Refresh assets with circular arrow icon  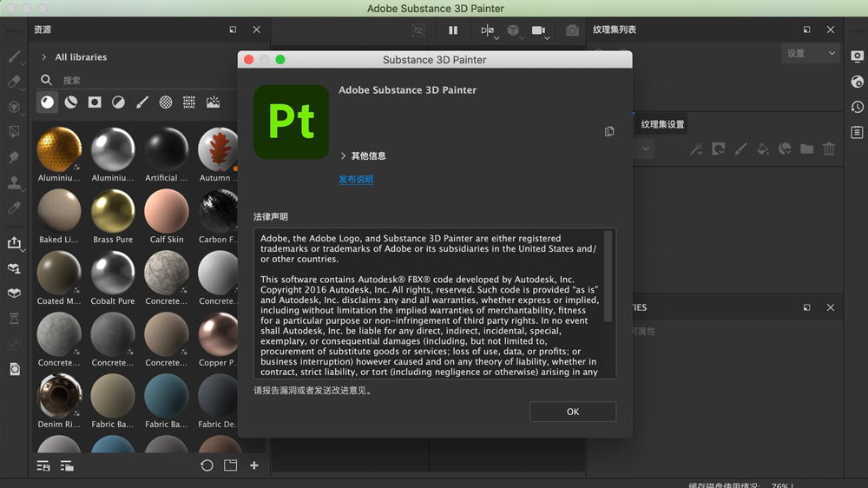coord(207,465)
